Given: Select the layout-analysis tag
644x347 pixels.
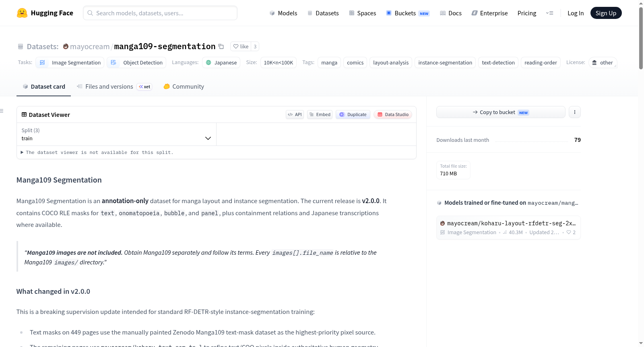Looking at the screenshot, I should click(391, 62).
